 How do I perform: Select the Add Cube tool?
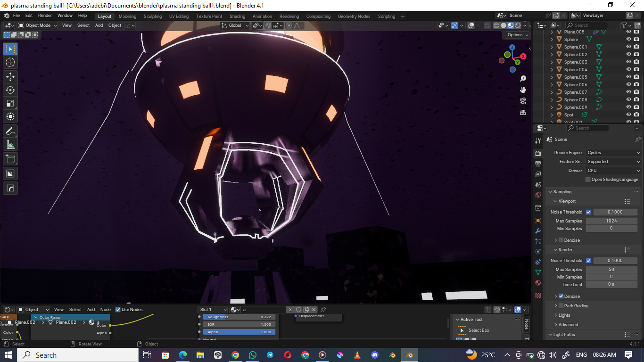[x=10, y=159]
